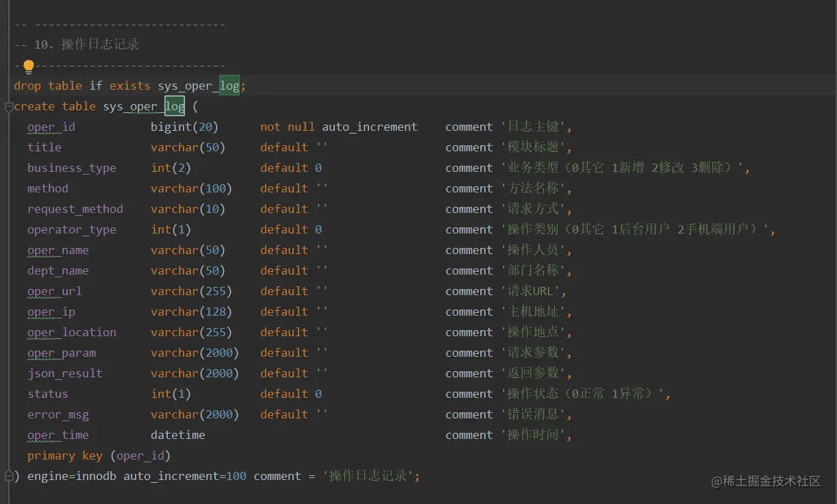837x504 pixels.
Task: Click the '10、操作日志记录' comment header line
Action: point(76,45)
